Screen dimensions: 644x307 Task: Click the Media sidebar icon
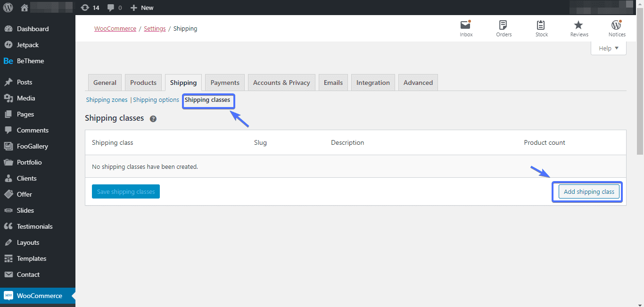8,98
